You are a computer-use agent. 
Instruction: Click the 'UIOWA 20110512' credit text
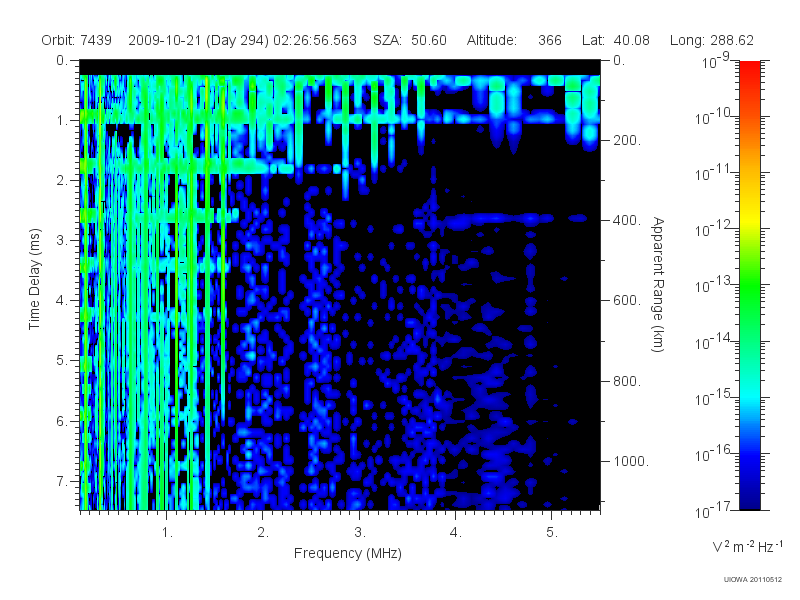[x=753, y=579]
